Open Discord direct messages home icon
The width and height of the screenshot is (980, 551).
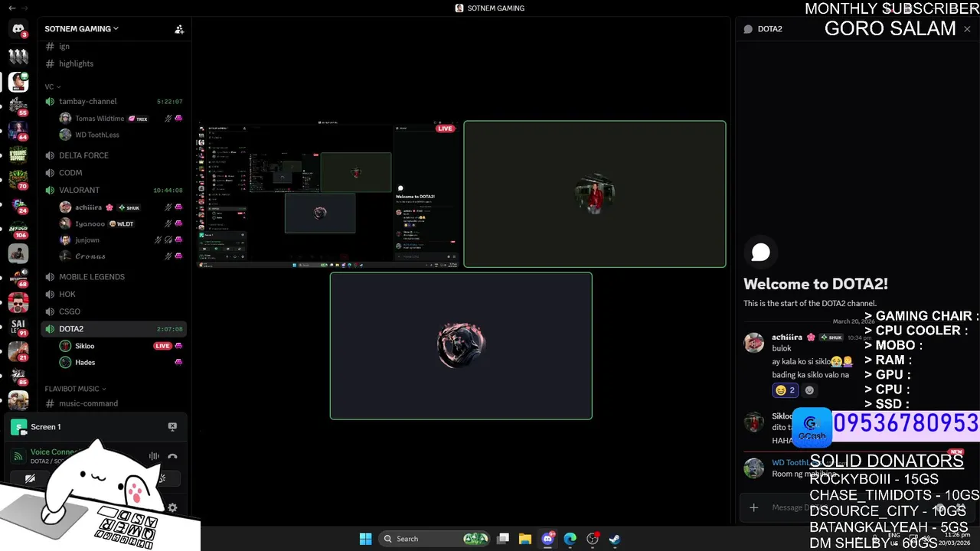click(x=18, y=29)
